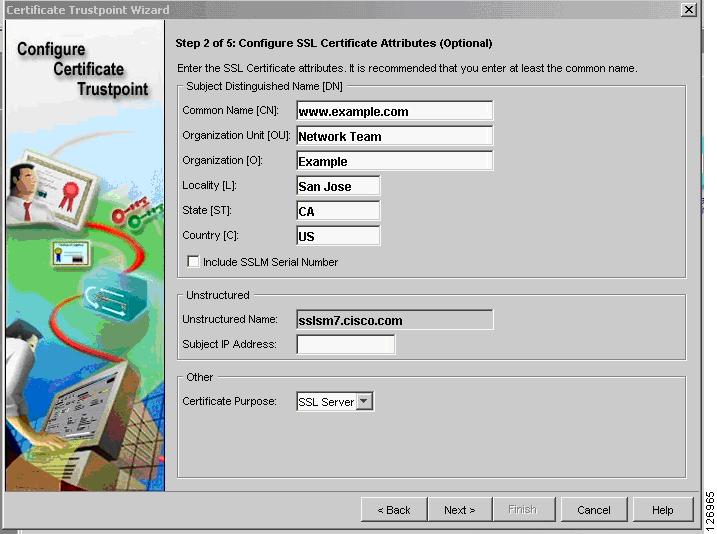717x534 pixels.
Task: Click the 'Other' group title
Action: [199, 377]
